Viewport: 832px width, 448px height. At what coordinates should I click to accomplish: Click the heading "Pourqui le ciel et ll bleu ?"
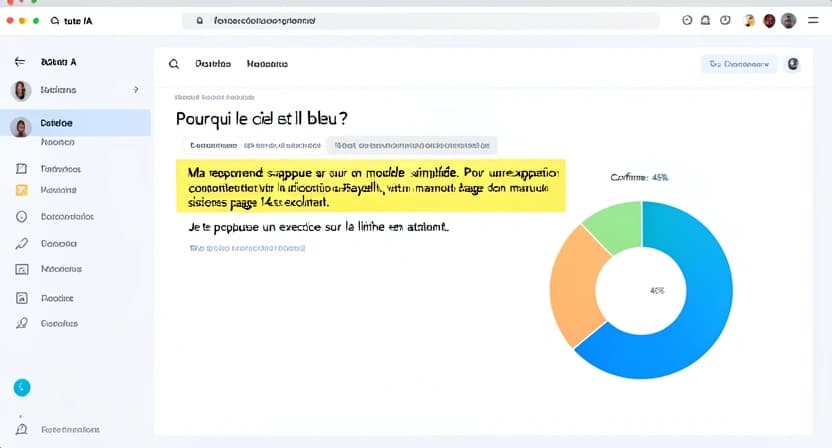262,118
